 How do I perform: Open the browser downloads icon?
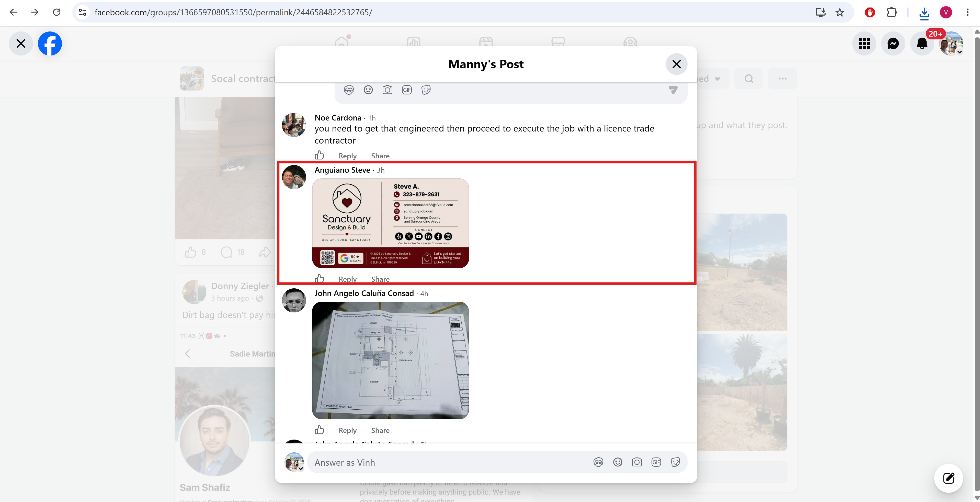tap(924, 13)
